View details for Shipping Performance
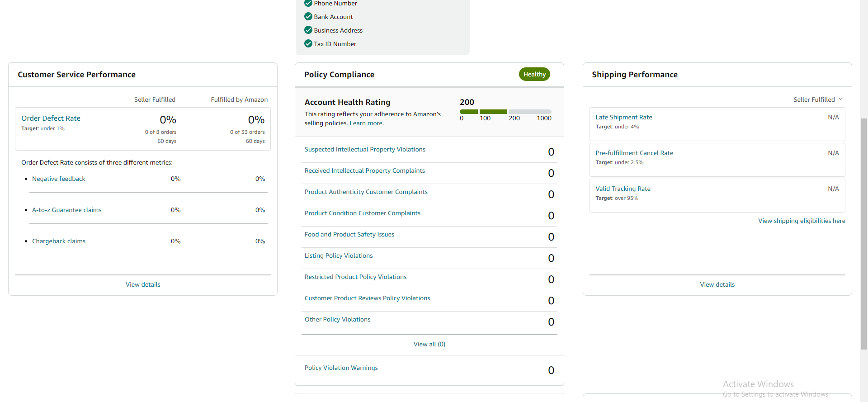This screenshot has width=868, height=402. [x=717, y=284]
